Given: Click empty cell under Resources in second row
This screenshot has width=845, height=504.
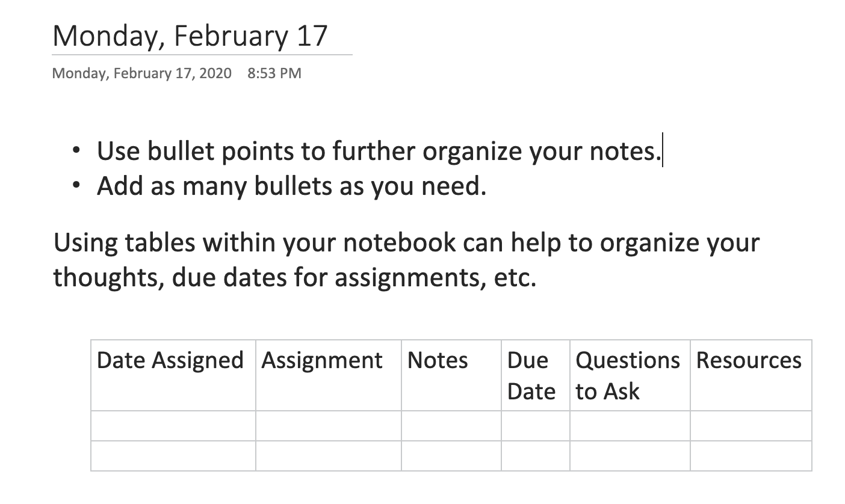Looking at the screenshot, I should [751, 426].
